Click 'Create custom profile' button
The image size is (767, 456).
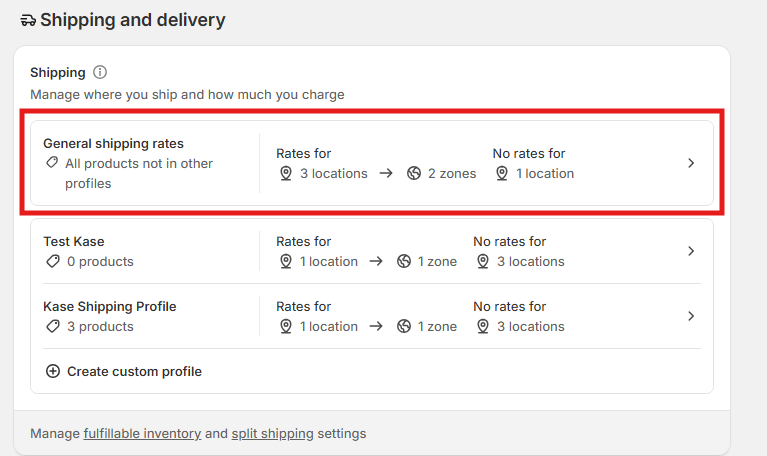(x=134, y=371)
